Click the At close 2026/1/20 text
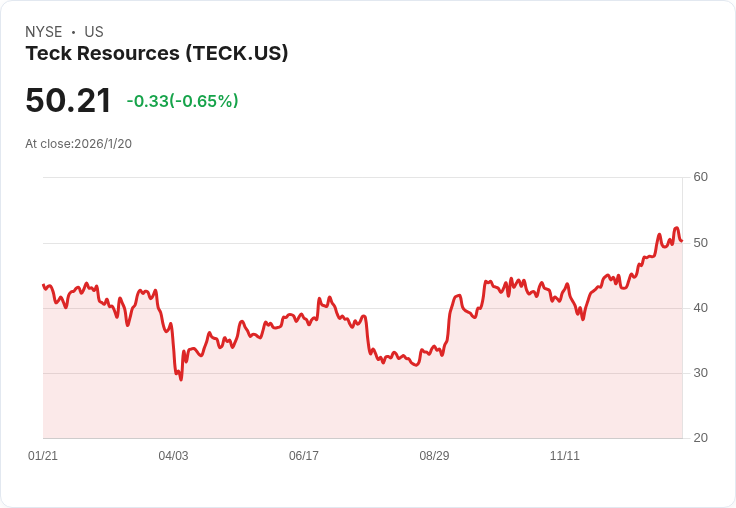This screenshot has height=508, width=736. [x=79, y=143]
